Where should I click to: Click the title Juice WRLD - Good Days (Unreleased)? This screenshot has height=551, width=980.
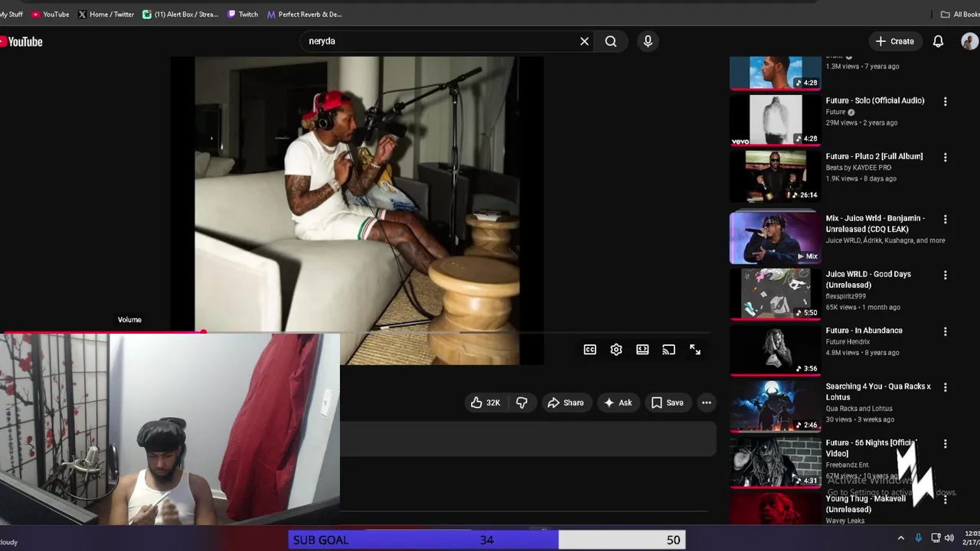point(868,279)
